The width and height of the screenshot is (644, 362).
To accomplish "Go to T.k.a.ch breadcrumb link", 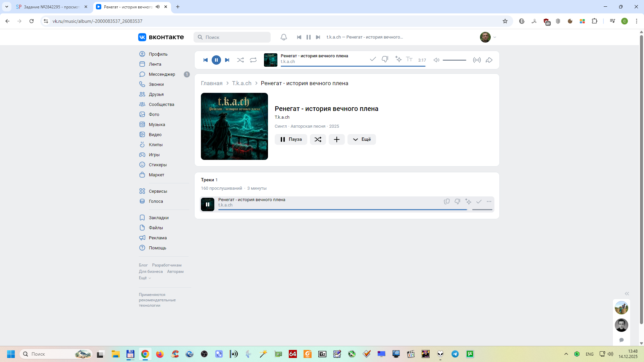I will [241, 83].
